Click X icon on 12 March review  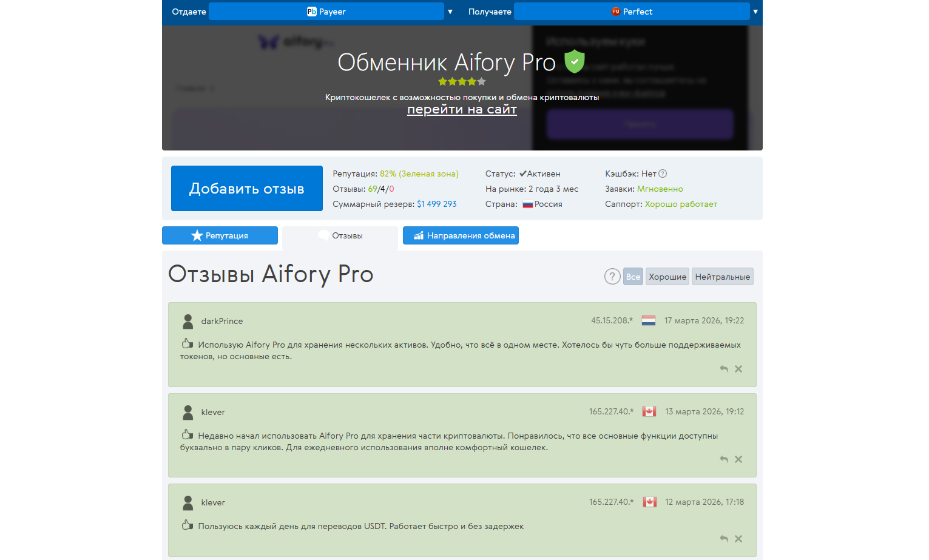tap(738, 539)
